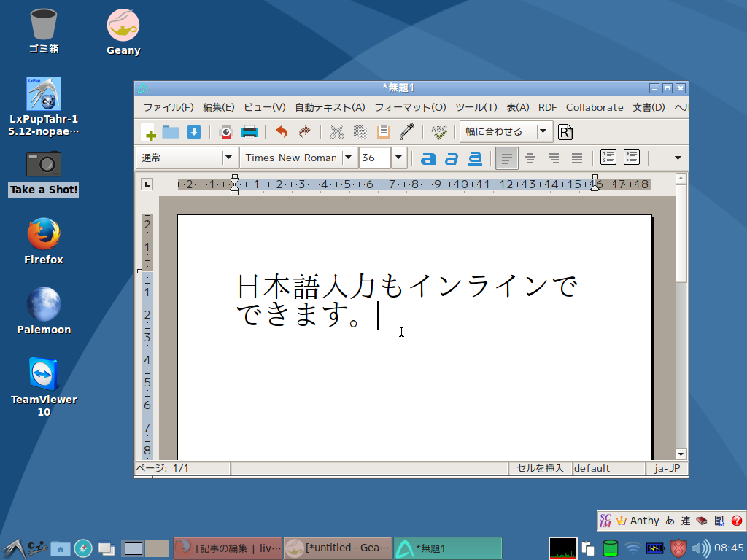Click the Anthy input method button
The width and height of the screenshot is (747, 560).
click(x=638, y=521)
